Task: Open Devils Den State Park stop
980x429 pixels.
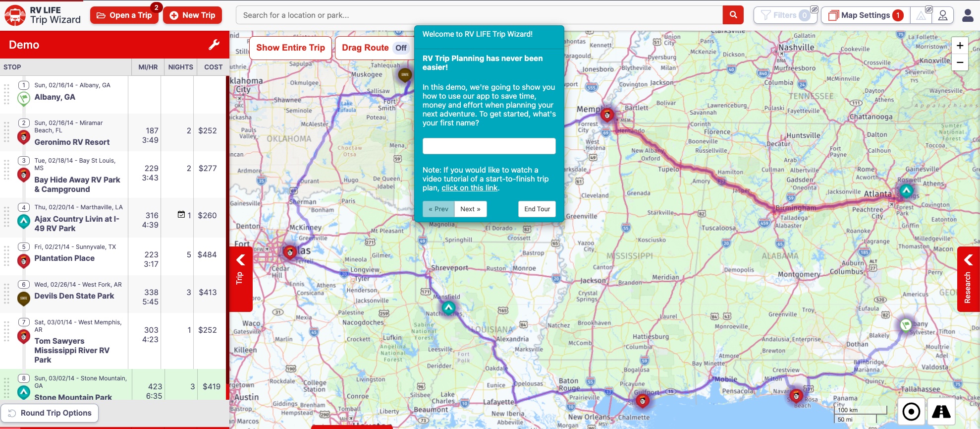Action: tap(113, 294)
